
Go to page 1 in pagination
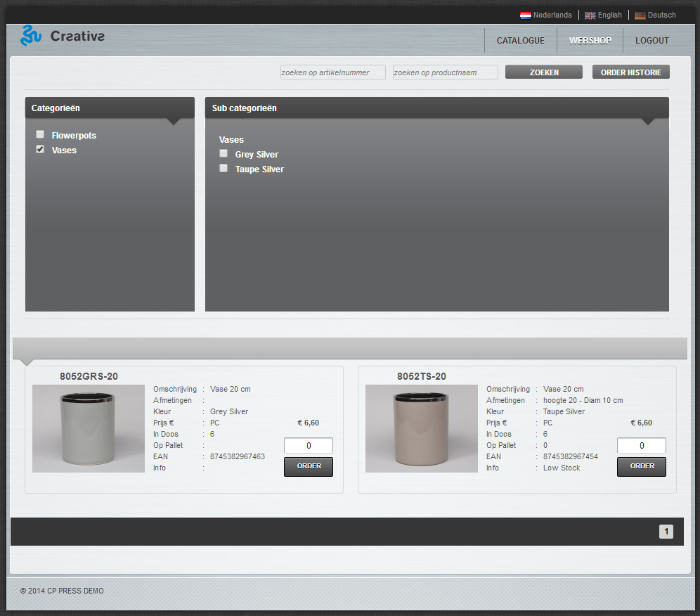[666, 532]
